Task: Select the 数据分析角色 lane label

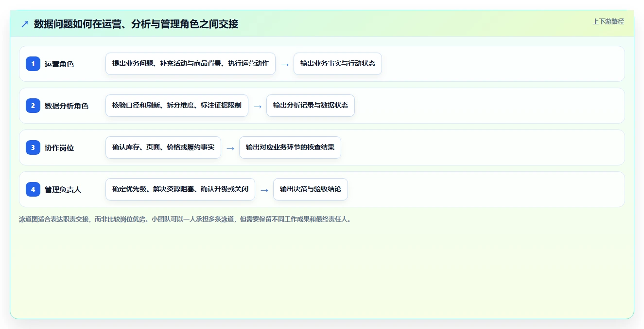Action: coord(67,106)
